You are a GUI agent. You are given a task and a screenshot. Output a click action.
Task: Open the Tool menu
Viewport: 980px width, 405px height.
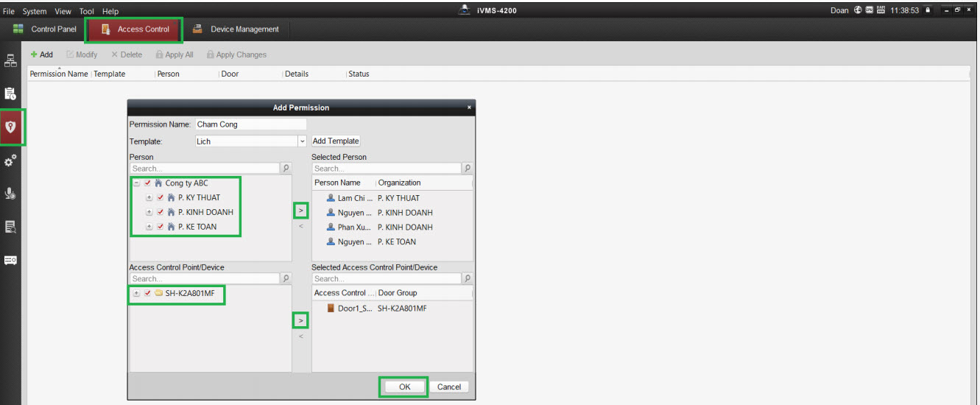(x=87, y=12)
